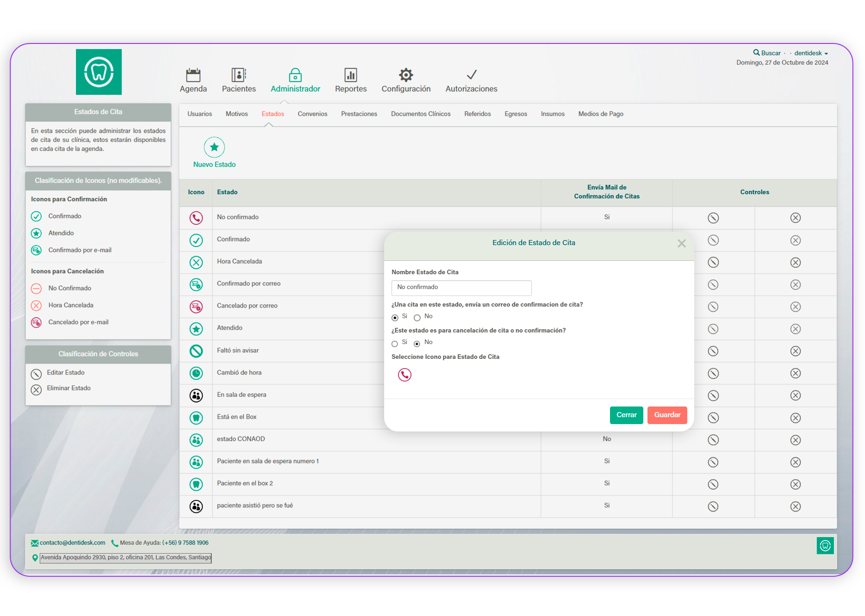Click the Guardar button
The image size is (865, 616).
(x=667, y=415)
